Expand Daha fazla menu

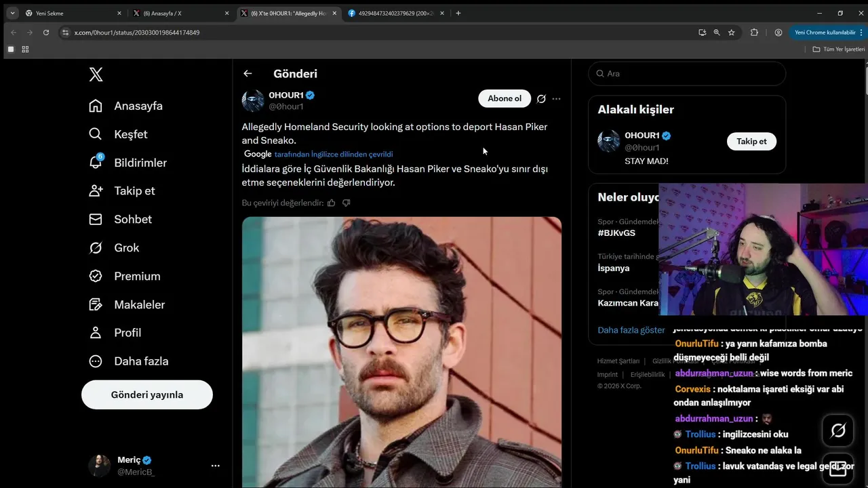(129, 361)
